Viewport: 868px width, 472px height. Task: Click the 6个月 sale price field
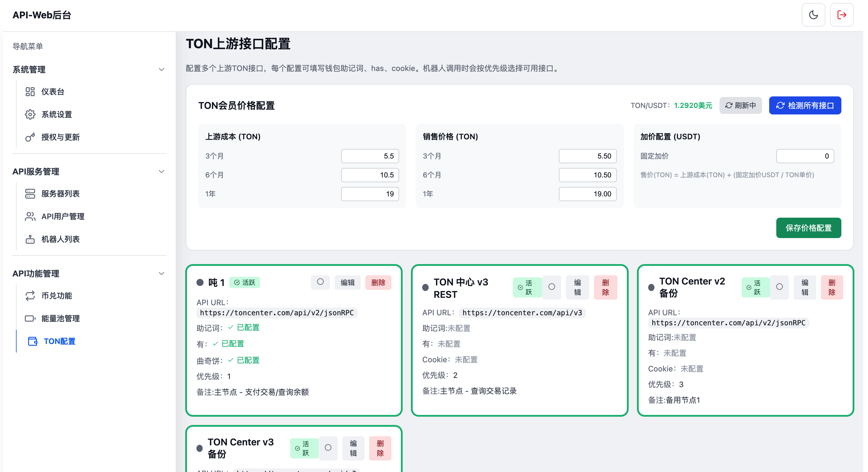pos(588,175)
